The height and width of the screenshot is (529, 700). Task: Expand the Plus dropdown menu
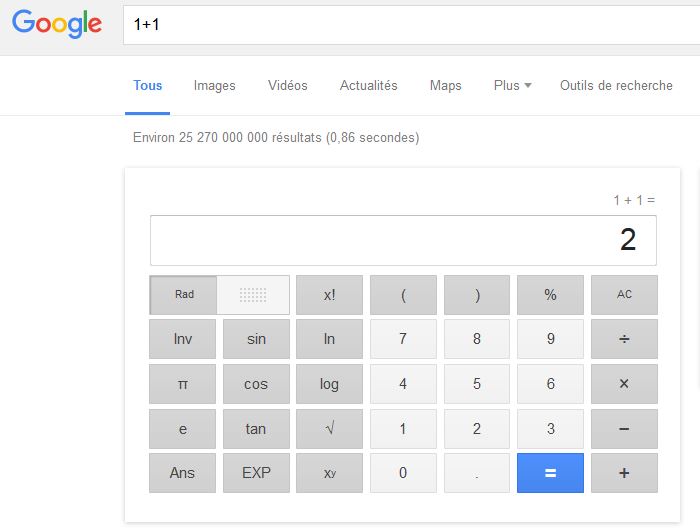[x=512, y=86]
